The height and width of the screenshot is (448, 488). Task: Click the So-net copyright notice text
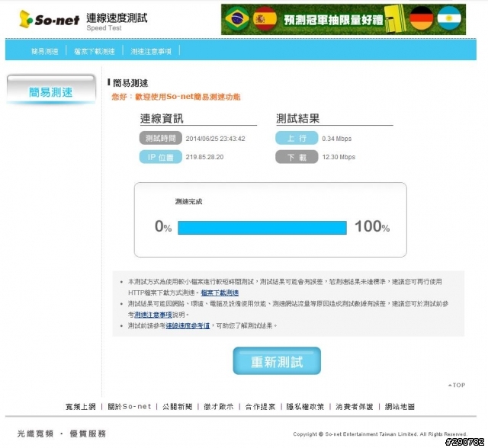(x=380, y=434)
